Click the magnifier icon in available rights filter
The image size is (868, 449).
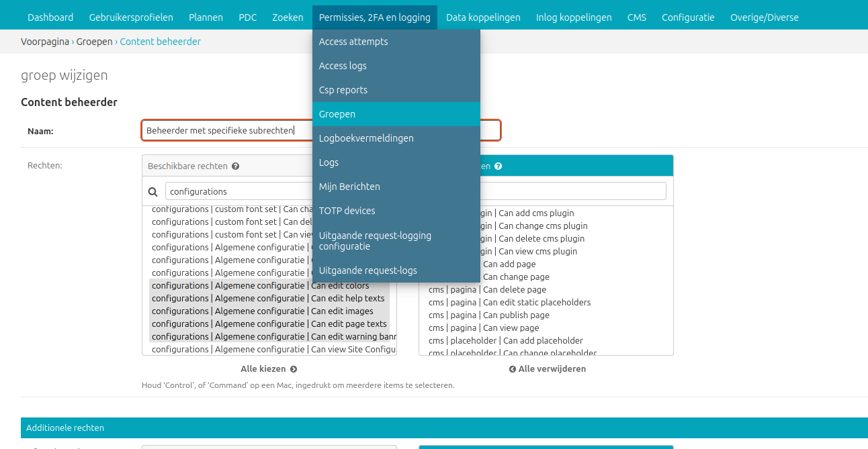point(153,192)
